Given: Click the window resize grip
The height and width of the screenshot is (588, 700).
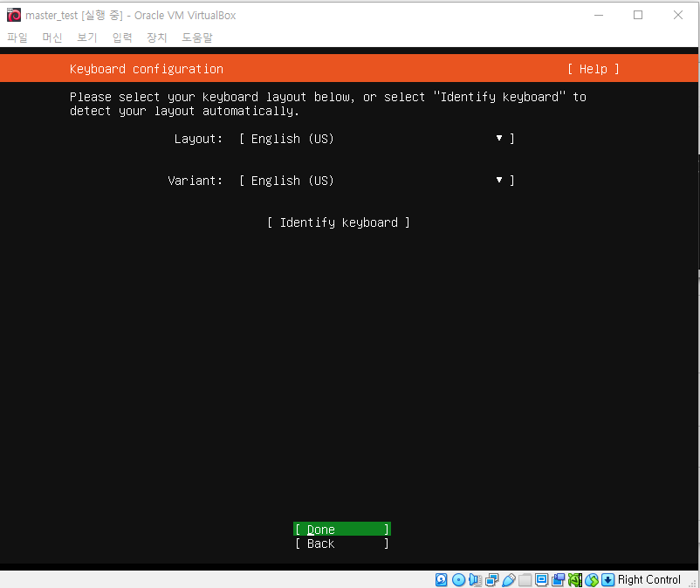Looking at the screenshot, I should (692, 583).
